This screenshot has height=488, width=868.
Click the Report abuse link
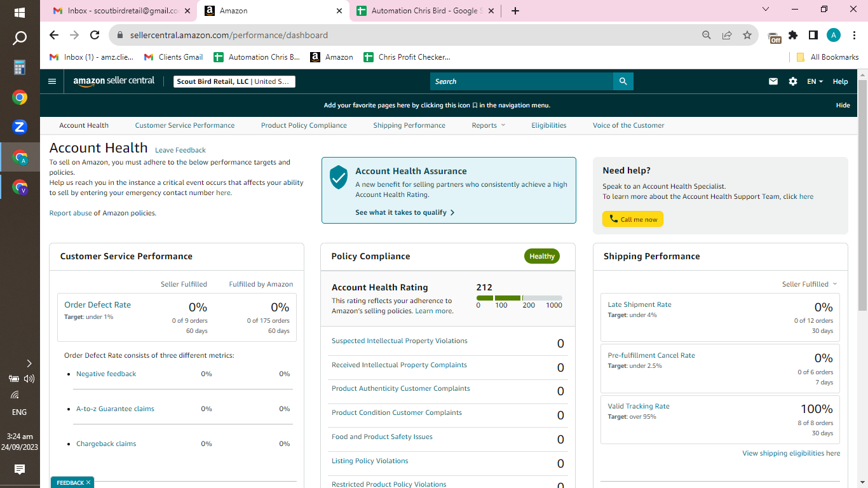click(x=71, y=213)
